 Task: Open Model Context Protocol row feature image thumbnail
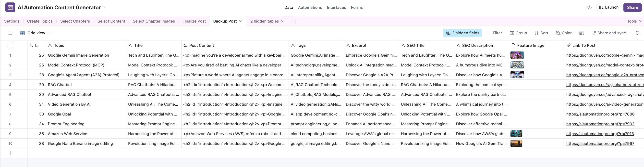pyautogui.click(x=517, y=65)
